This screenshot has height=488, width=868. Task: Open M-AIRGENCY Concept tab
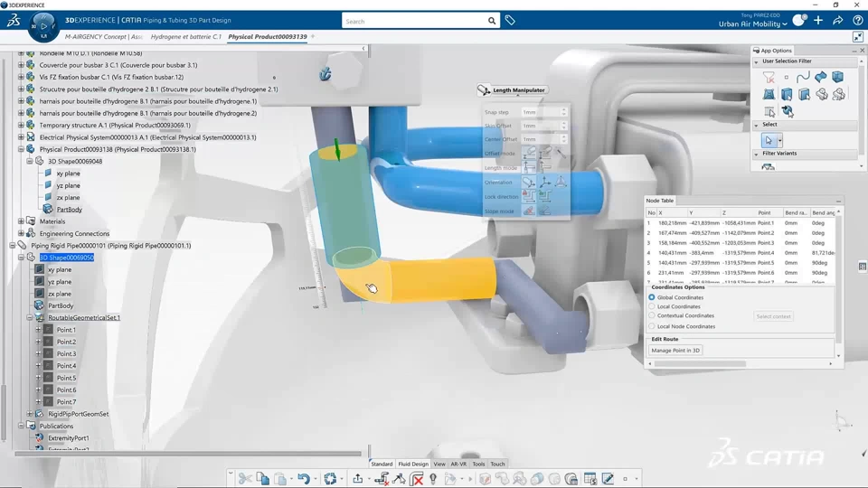click(103, 36)
